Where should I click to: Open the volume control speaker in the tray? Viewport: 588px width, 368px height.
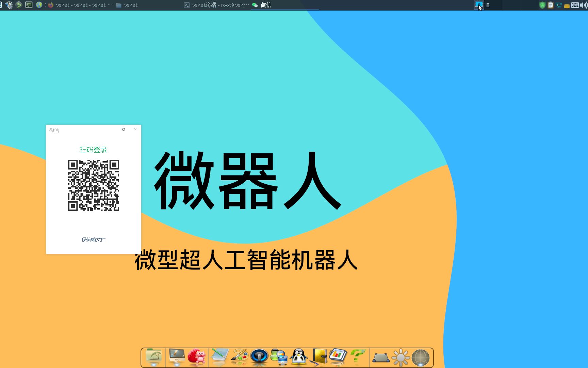(583, 5)
